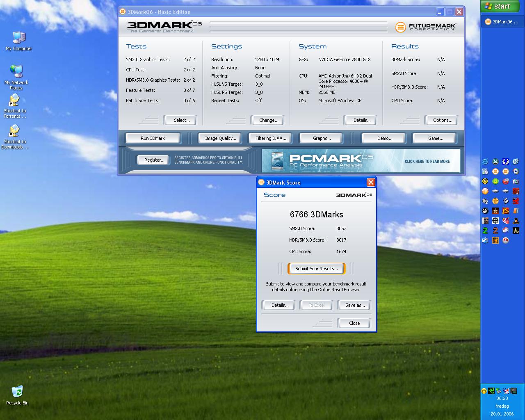Click the green number 2 quick launch icon
This screenshot has width=525, height=420.
click(x=485, y=231)
